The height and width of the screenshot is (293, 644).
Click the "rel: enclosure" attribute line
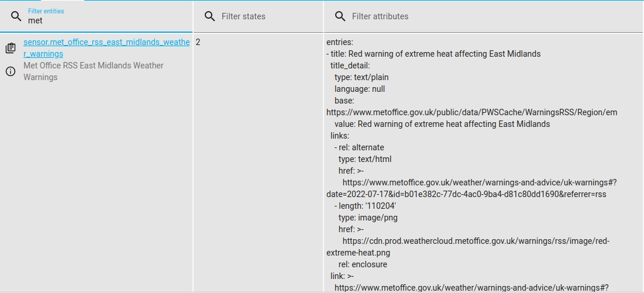click(x=363, y=264)
